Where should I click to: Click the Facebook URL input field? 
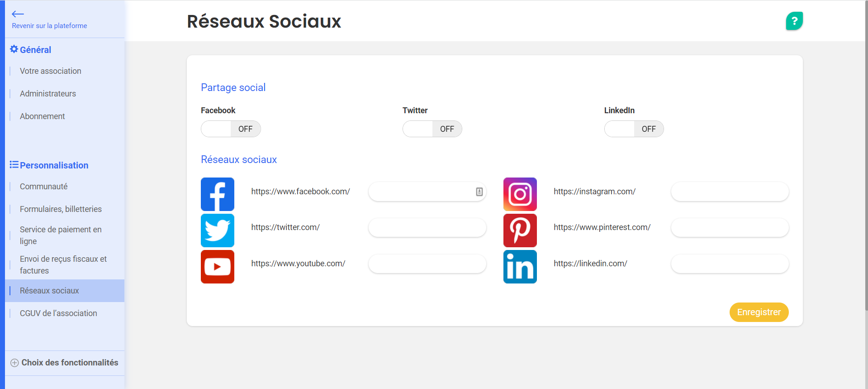click(x=427, y=192)
